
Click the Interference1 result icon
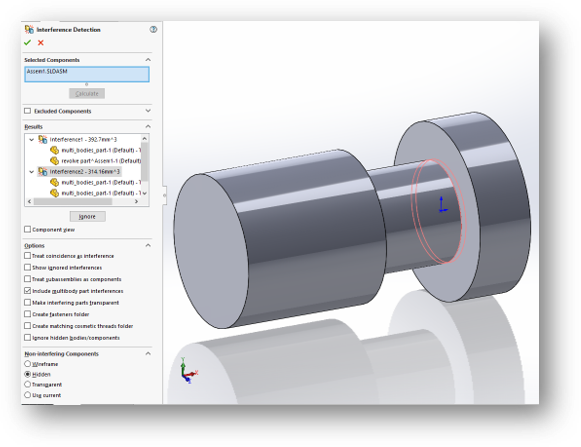pos(43,139)
